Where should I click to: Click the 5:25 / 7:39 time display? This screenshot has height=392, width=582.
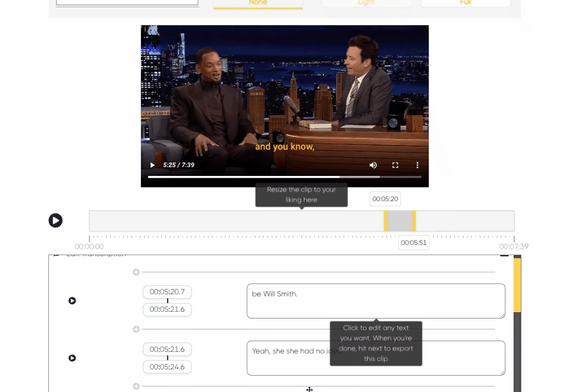[x=178, y=165]
